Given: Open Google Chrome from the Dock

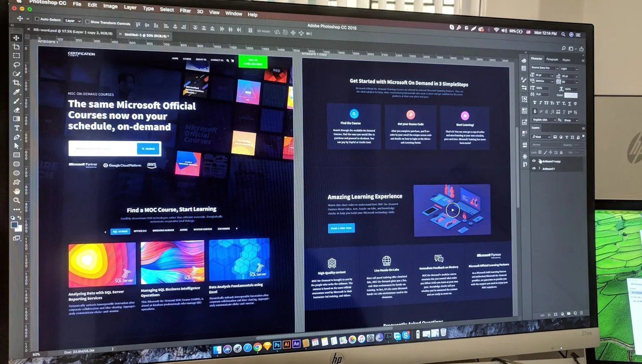Looking at the screenshot, I should click(257, 347).
